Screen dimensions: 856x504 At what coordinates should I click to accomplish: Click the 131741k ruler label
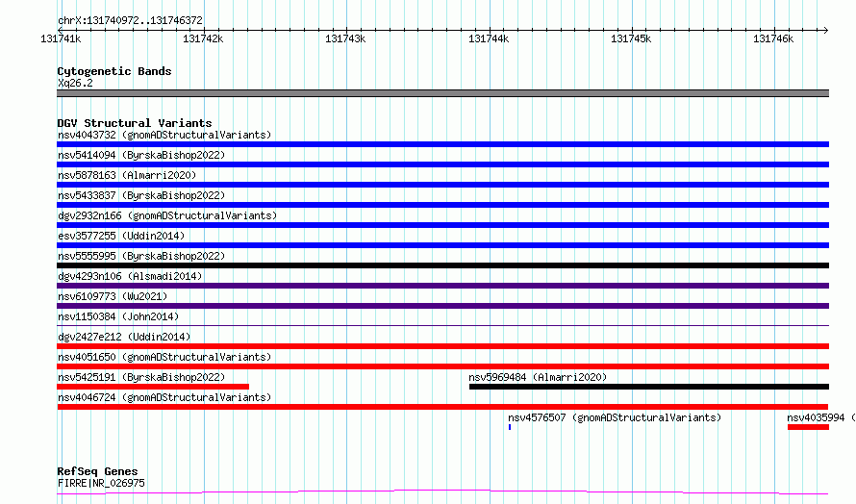[61, 39]
